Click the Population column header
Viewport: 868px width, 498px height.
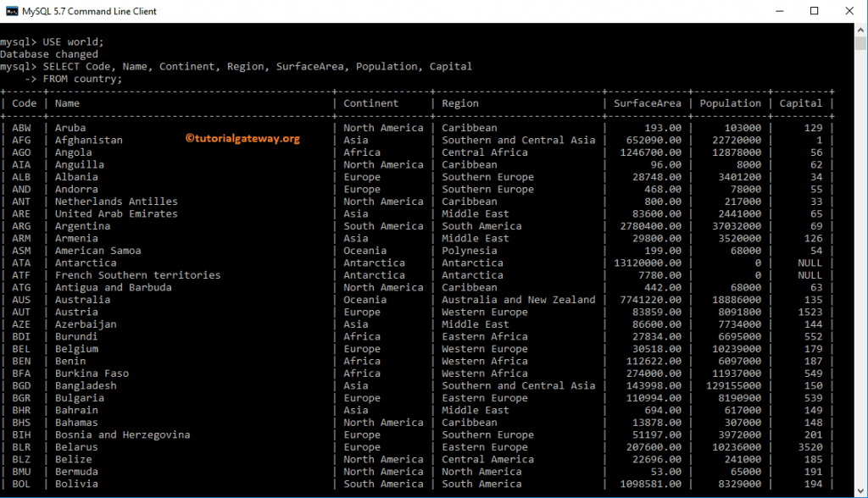(731, 103)
